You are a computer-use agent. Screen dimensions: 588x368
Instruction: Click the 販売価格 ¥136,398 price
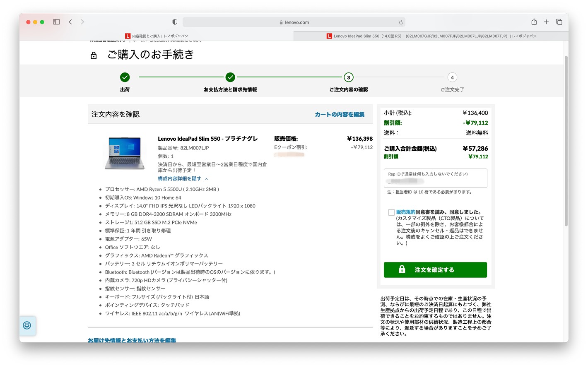pos(360,139)
